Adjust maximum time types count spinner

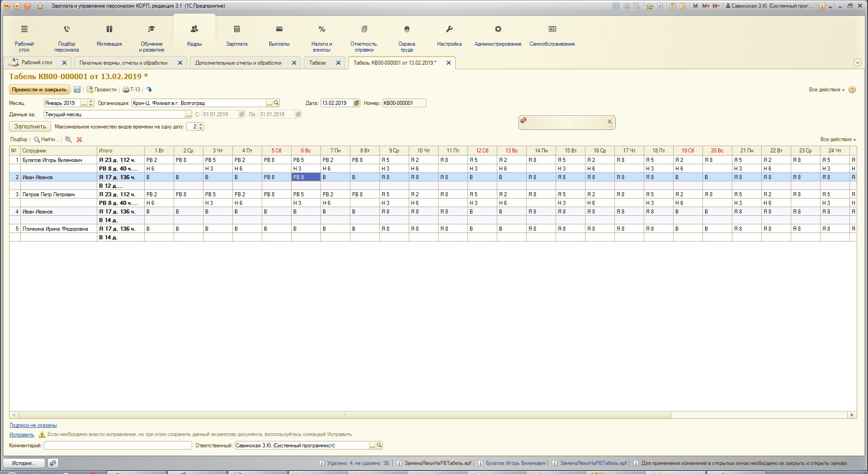tap(201, 127)
